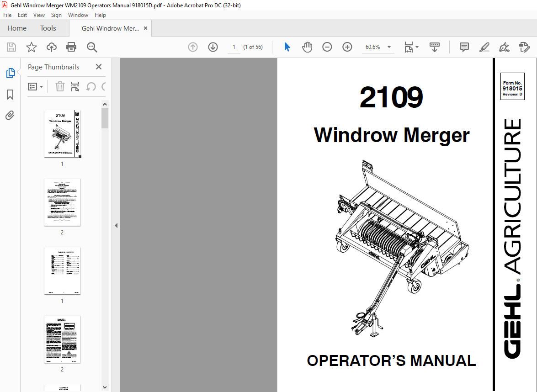
Task: Go to next page arrow
Action: (213, 47)
